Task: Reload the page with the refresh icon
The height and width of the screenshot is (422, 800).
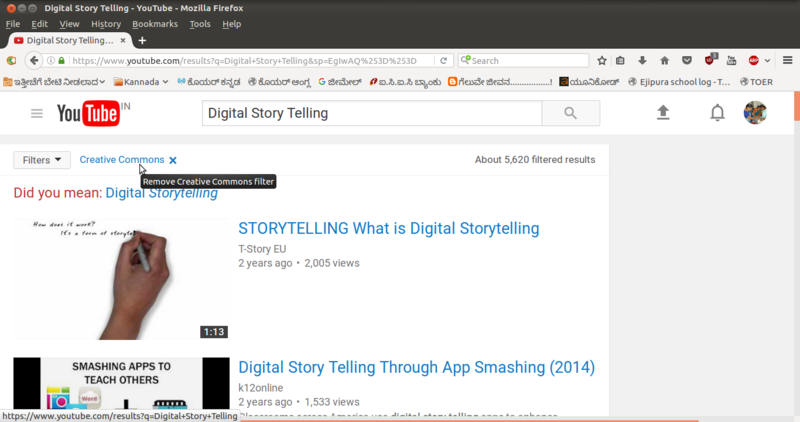Action: coord(443,61)
